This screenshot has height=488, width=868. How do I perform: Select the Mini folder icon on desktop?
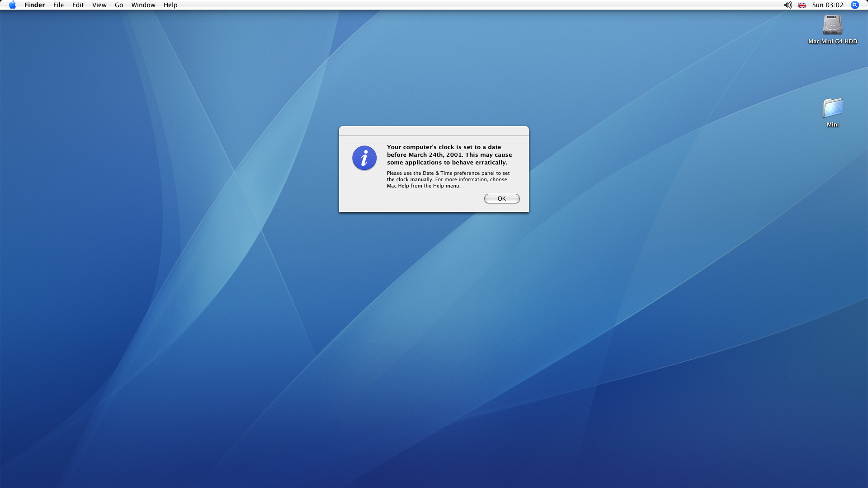point(832,108)
